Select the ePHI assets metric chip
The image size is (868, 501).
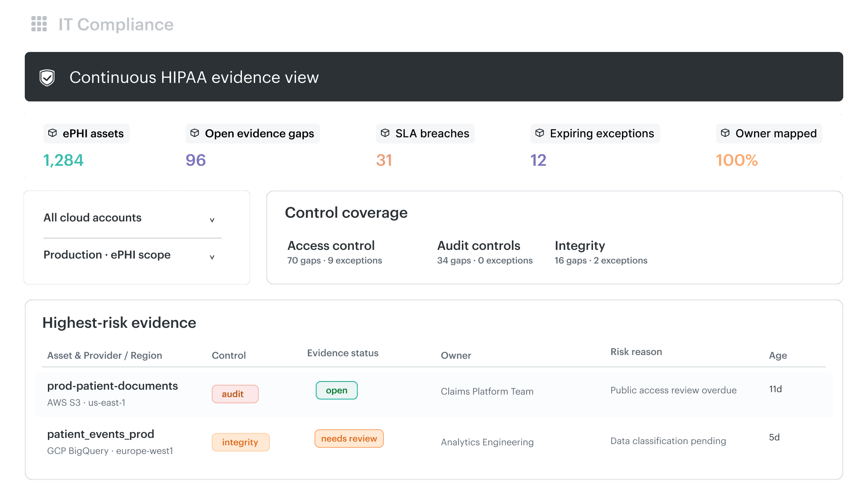tap(86, 134)
